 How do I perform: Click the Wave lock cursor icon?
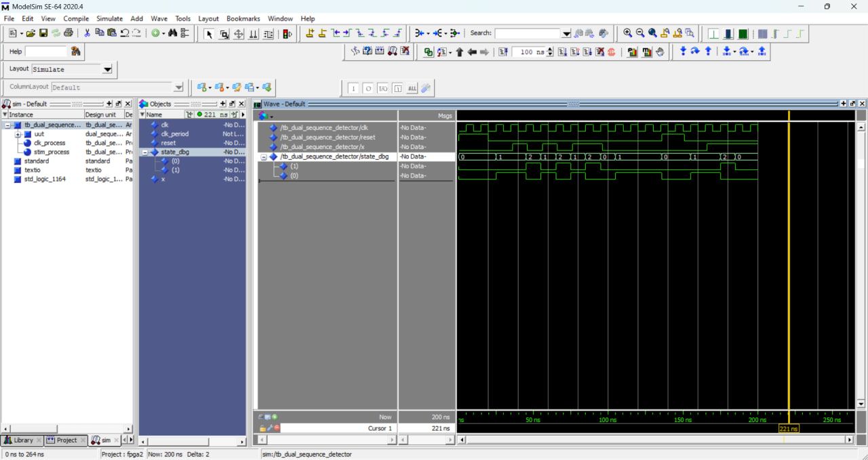click(x=262, y=428)
